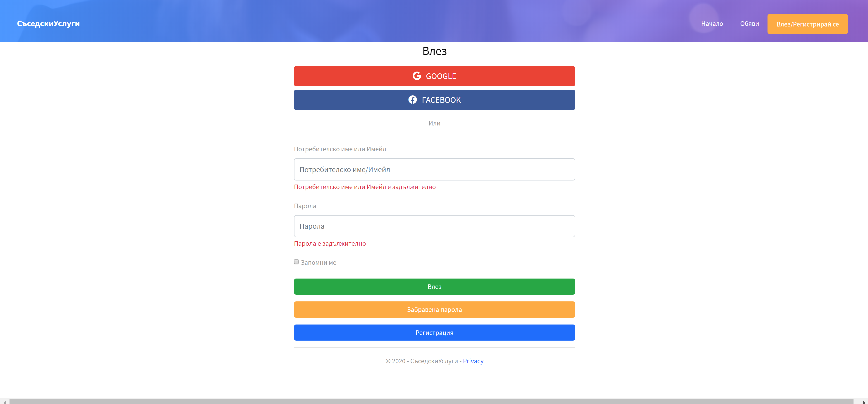This screenshot has width=868, height=404.
Task: Focus the Парола password field
Action: pos(434,226)
